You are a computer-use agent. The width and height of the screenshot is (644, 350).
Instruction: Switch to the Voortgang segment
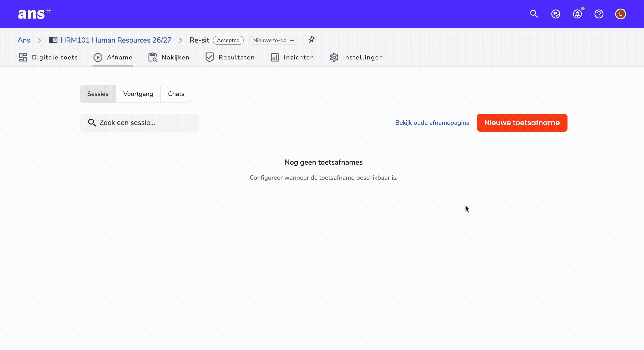pos(138,94)
